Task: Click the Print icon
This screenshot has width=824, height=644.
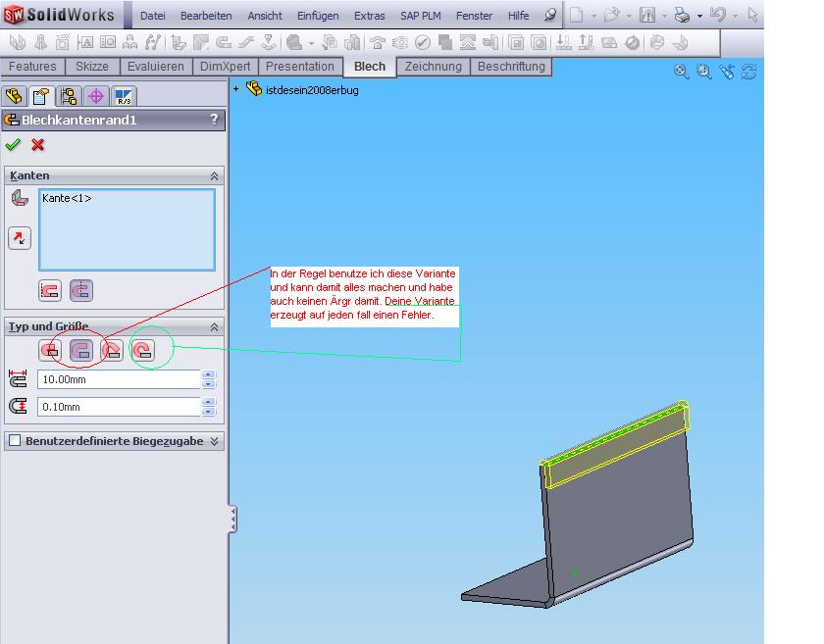Action: (x=682, y=16)
